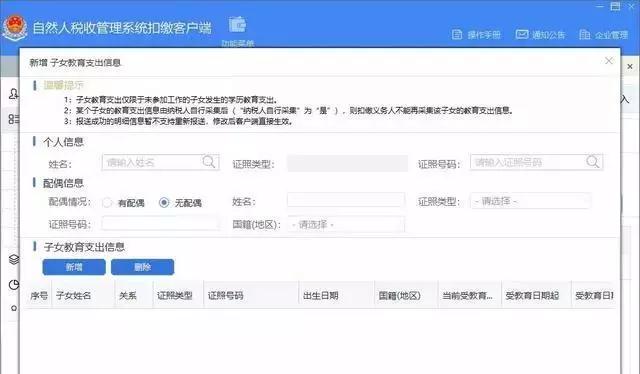Viewport: 640px width, 374px height.
Task: Click the 子女姓名 column header
Action: tap(83, 295)
